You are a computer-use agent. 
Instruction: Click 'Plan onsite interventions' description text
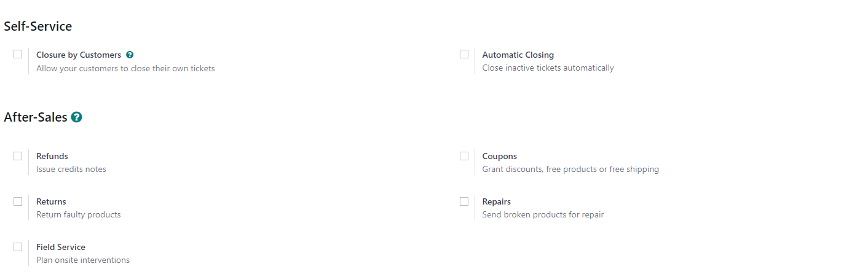[x=83, y=260]
